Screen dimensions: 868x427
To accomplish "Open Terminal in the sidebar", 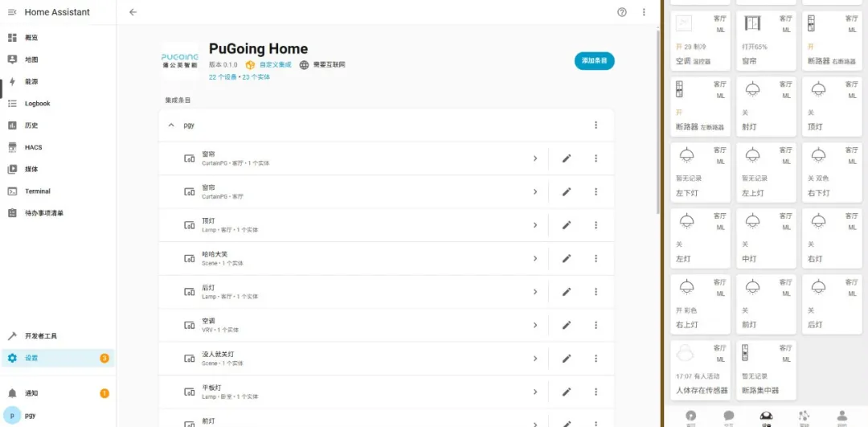I will [x=37, y=191].
